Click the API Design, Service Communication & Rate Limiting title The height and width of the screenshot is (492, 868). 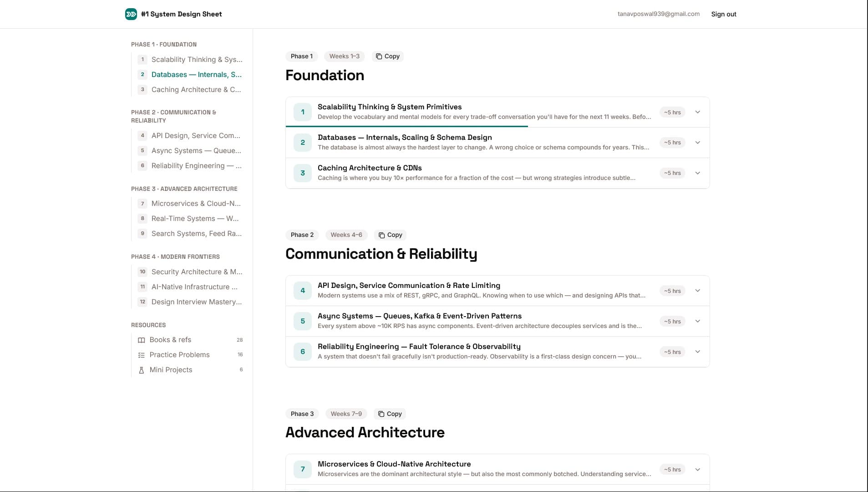click(x=409, y=286)
